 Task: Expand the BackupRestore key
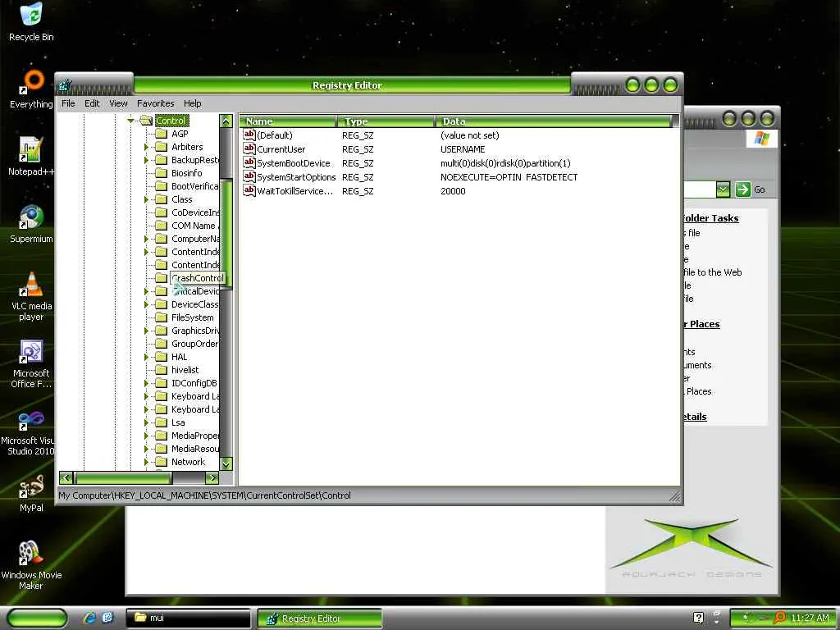146,160
